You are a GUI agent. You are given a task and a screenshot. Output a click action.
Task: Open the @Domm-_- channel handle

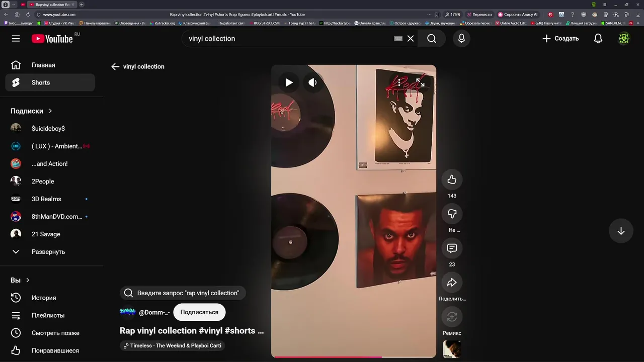click(154, 312)
